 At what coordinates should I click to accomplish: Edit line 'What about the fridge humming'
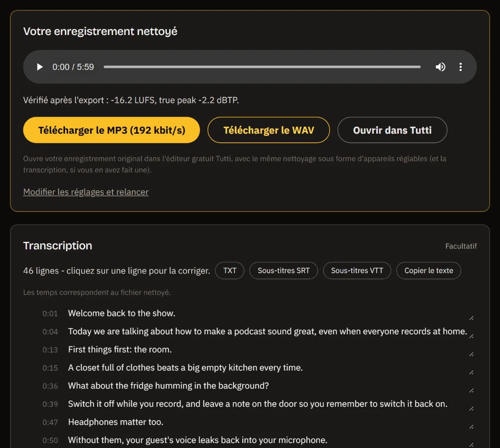270,386
